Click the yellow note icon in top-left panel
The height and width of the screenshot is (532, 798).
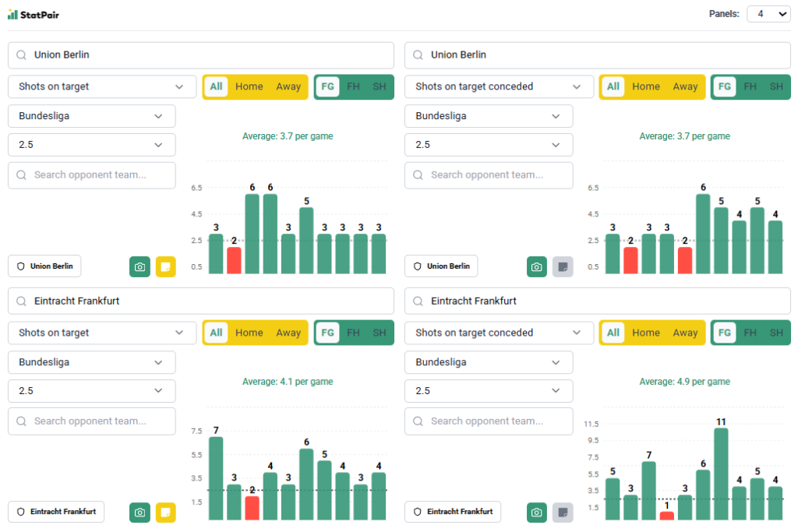tap(166, 266)
